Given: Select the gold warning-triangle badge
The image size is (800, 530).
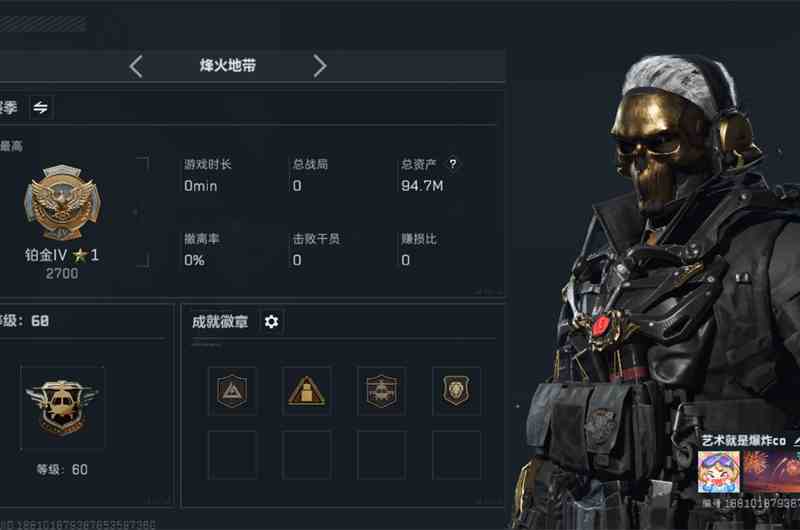Looking at the screenshot, I should pos(307,391).
